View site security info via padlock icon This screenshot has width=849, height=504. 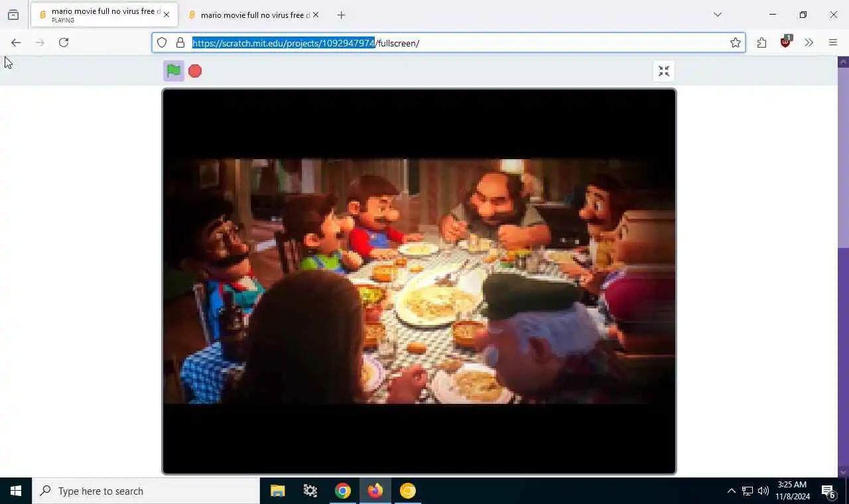180,43
